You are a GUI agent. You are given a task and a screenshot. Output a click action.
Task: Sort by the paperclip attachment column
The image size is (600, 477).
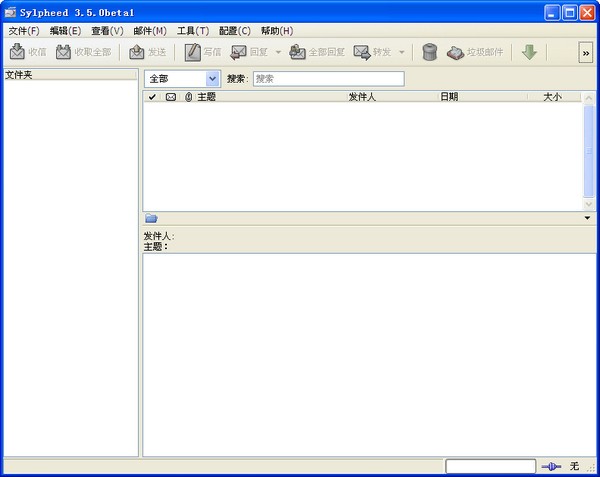coord(188,97)
